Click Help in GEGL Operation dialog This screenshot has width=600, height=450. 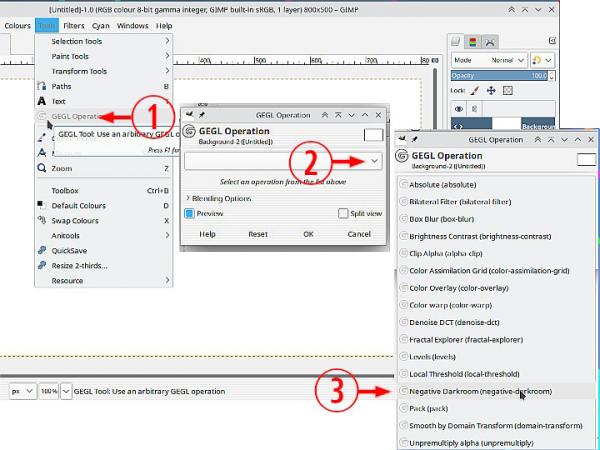(207, 234)
